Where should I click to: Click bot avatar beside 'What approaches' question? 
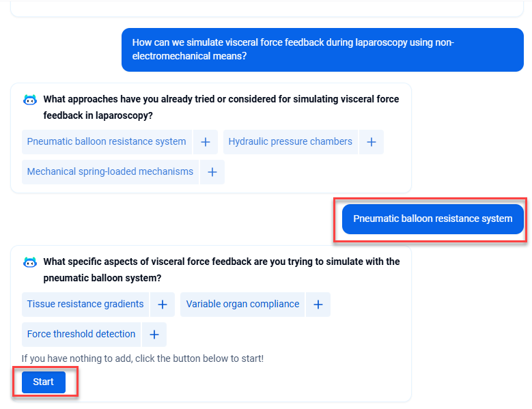(29, 100)
